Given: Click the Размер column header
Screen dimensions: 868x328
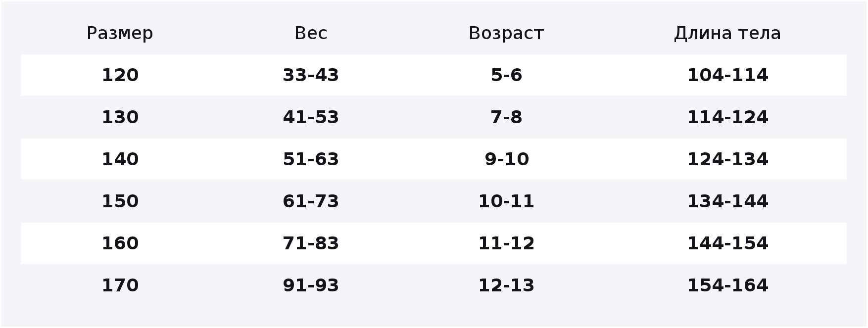Looking at the screenshot, I should (x=120, y=34).
